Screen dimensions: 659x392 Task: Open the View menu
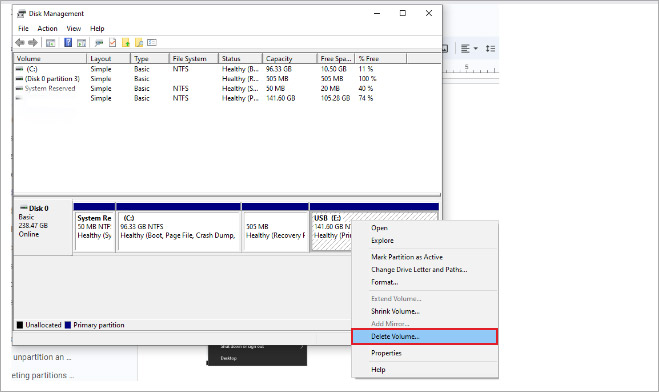click(x=74, y=29)
